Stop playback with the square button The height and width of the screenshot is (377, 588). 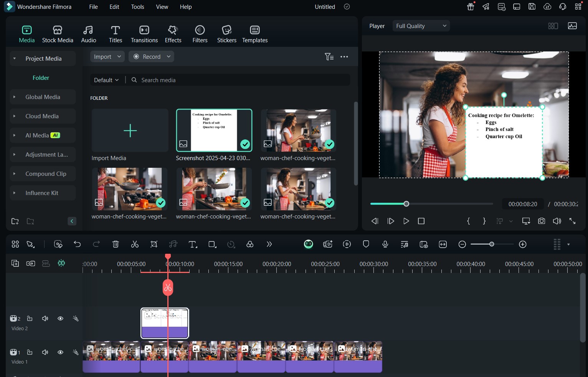tap(421, 221)
